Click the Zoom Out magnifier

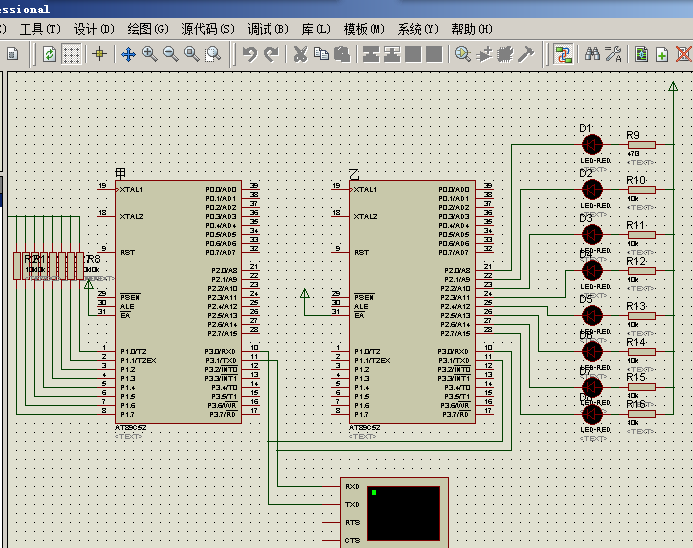pos(171,54)
